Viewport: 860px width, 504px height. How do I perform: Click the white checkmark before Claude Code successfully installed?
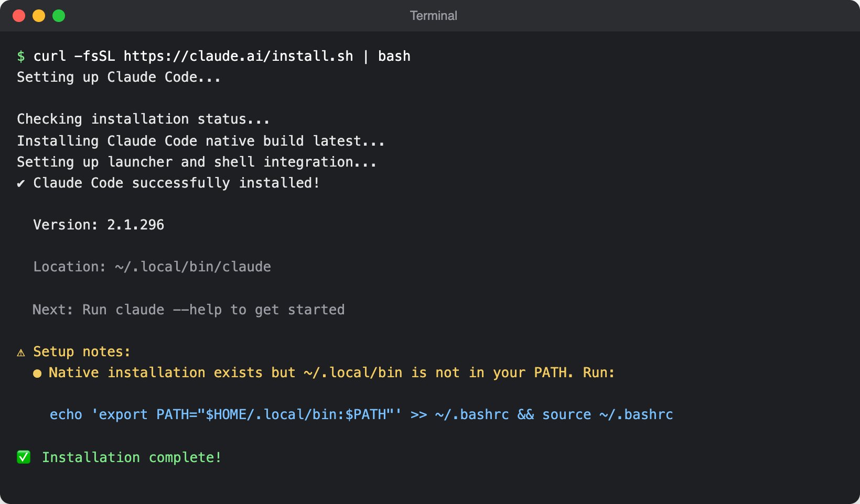(21, 183)
